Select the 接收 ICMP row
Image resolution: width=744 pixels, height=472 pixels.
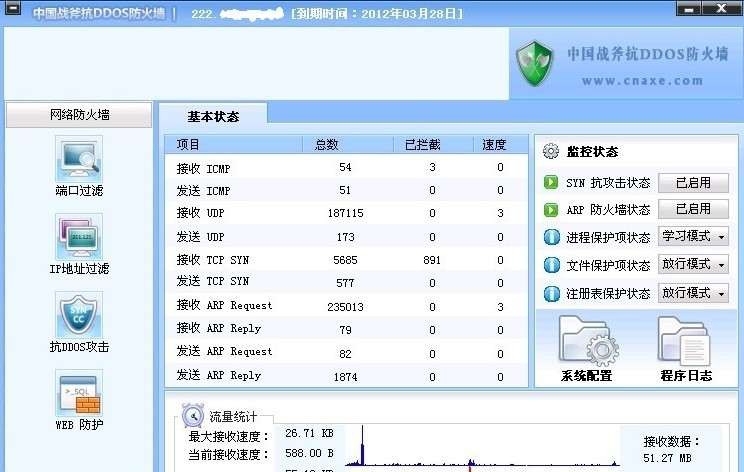pos(346,167)
